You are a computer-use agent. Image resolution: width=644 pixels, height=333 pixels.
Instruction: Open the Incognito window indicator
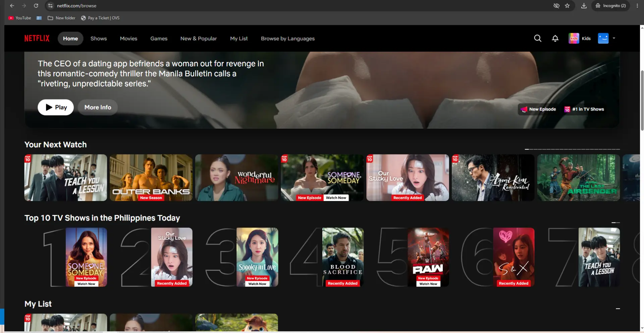pyautogui.click(x=610, y=6)
